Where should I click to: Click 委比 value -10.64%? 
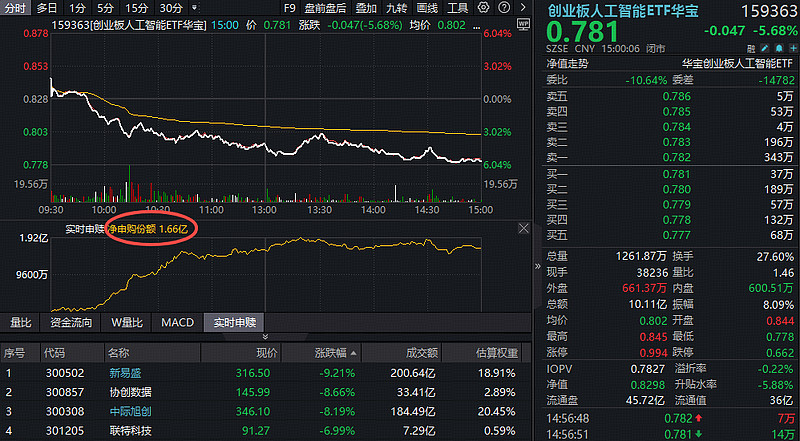pos(646,80)
